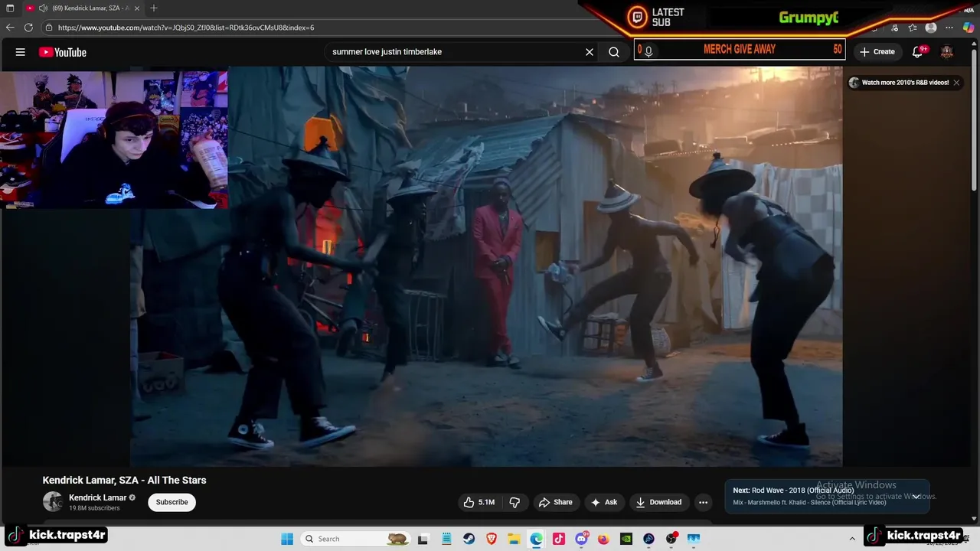The image size is (980, 551).
Task: Go back in browser
Action: click(x=10, y=28)
